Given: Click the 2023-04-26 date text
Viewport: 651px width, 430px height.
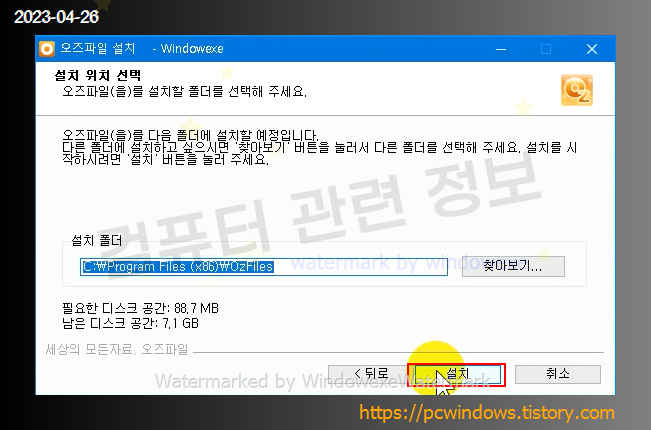Looking at the screenshot, I should click(x=56, y=17).
